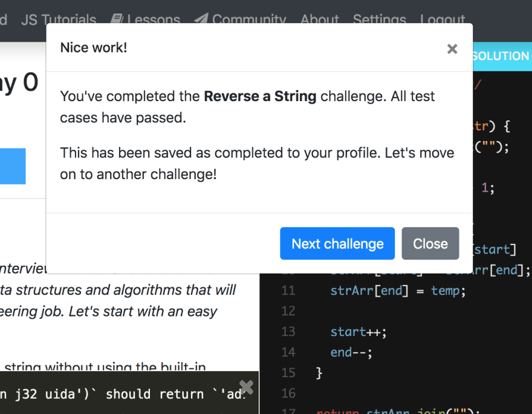Click the bold 'Reverse a String' text

[260, 96]
